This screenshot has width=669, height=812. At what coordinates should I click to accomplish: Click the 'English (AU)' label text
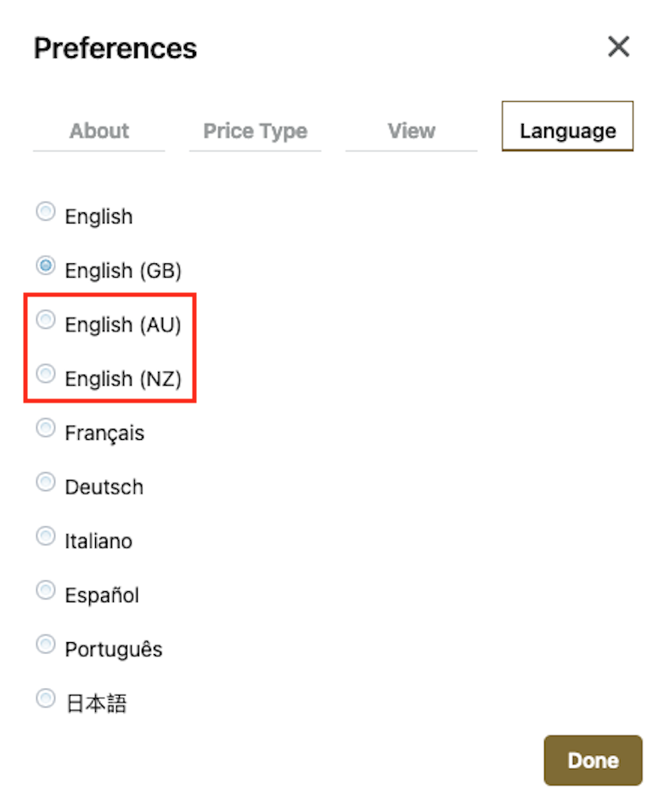coord(123,325)
